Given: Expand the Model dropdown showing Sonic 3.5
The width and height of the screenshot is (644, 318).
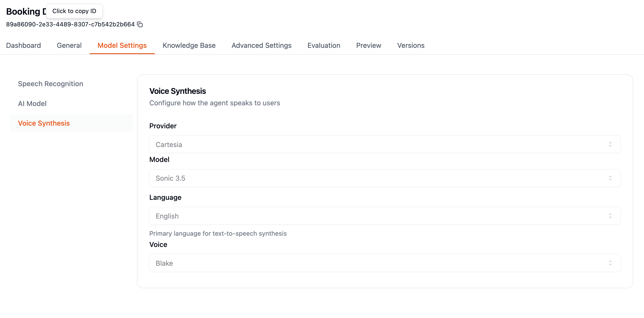Looking at the screenshot, I should (x=385, y=178).
